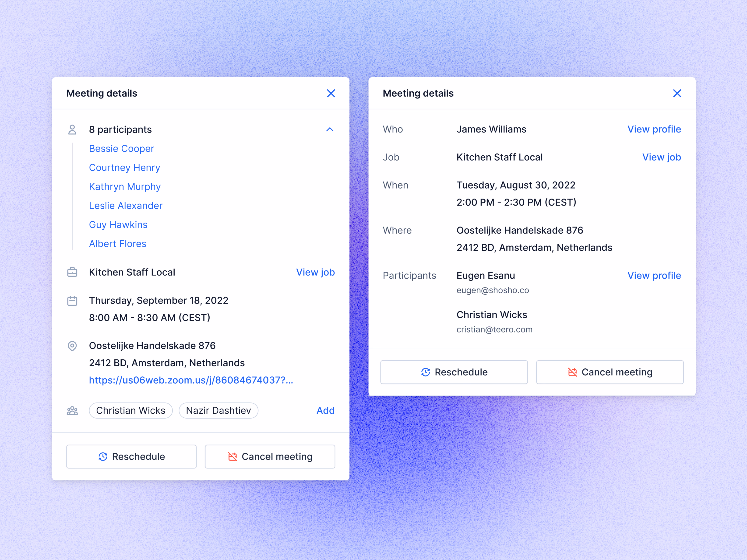Screen dimensions: 747x560
Task: View profile of Eugen Esanu
Action: point(654,275)
